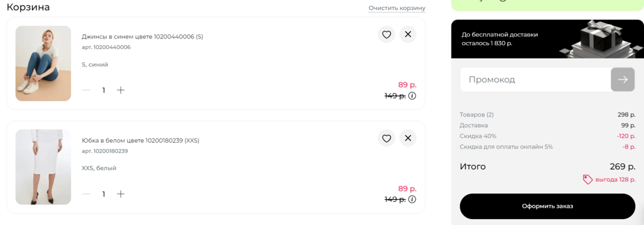Screen dimensions: 644x225
Task: Click Очистить корзину link
Action: coord(397,8)
